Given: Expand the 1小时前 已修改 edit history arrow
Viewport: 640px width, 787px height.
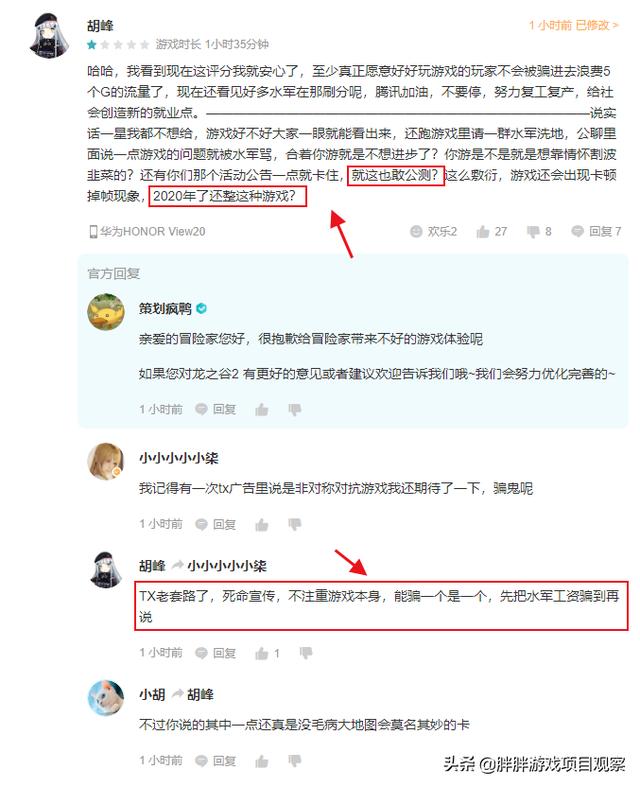Looking at the screenshot, I should [615, 25].
